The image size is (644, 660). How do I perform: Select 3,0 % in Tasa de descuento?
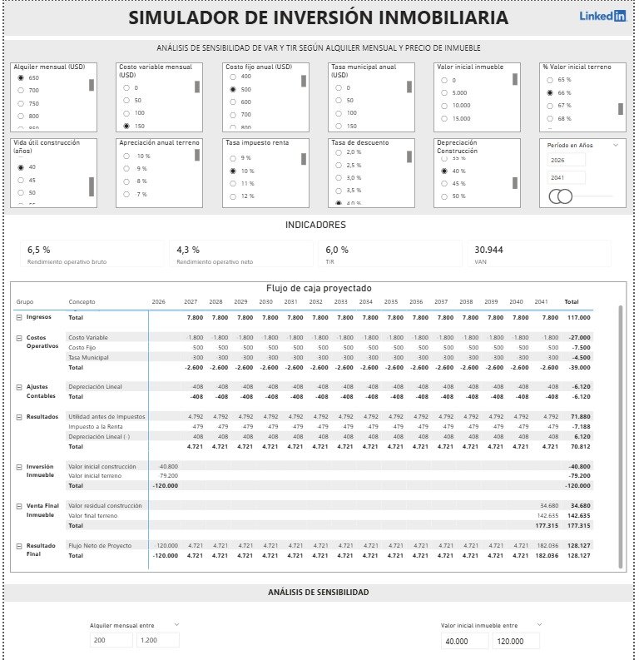(339, 177)
